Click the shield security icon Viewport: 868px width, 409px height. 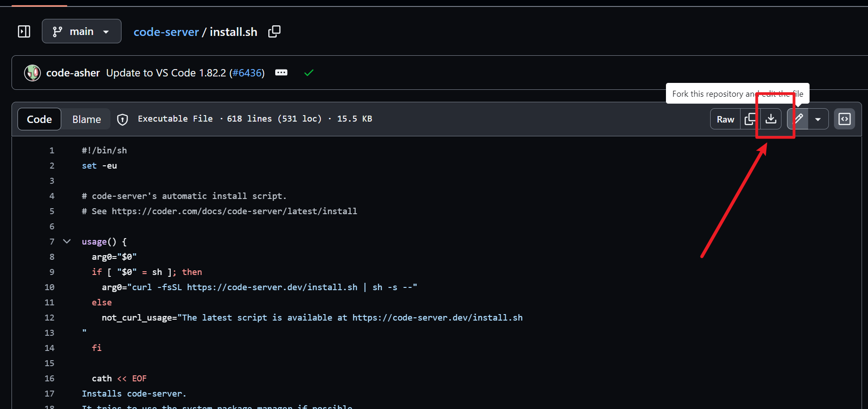click(x=122, y=119)
